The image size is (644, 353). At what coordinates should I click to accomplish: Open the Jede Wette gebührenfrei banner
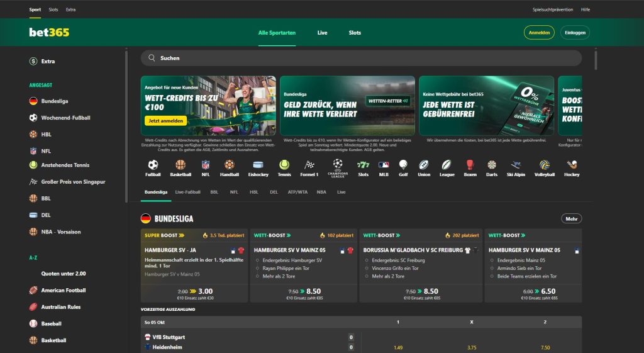point(486,106)
